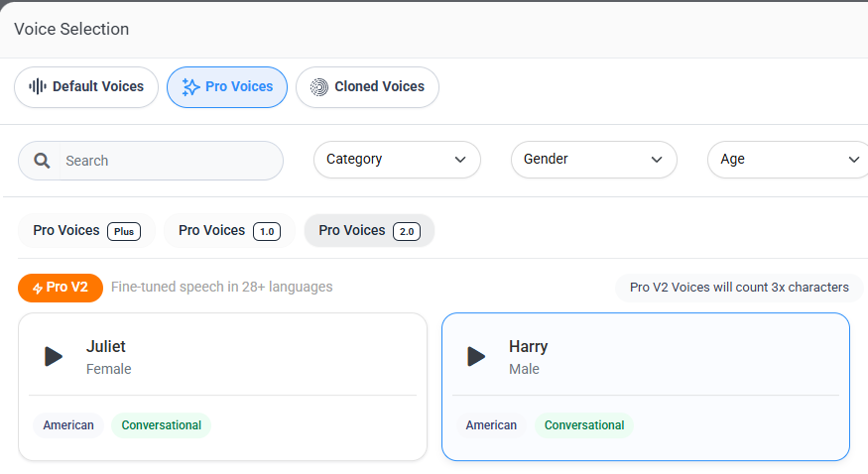This screenshot has height=474, width=868.
Task: Select the Pro Voices 2.0 sub-tab
Action: [x=369, y=231]
